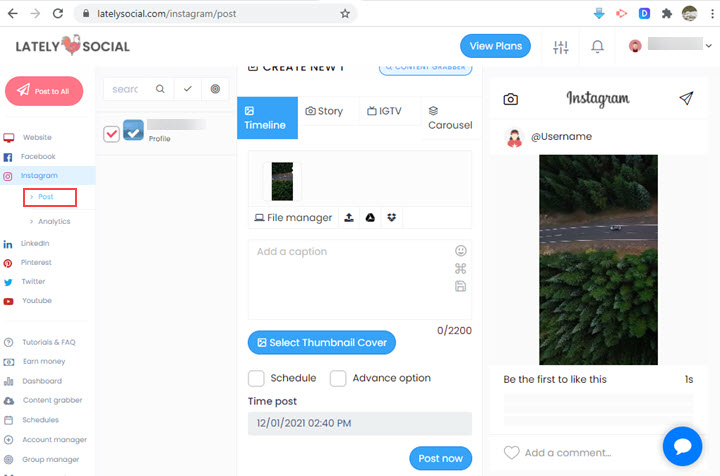The image size is (720, 476).
Task: Open the Group manager
Action: click(51, 459)
